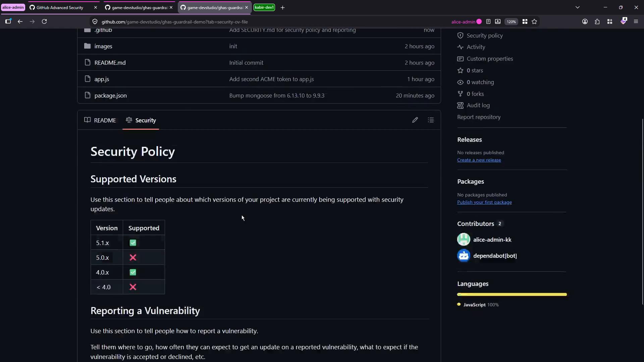
Task: Click the fork icon beside 0 forks
Action: (460, 94)
